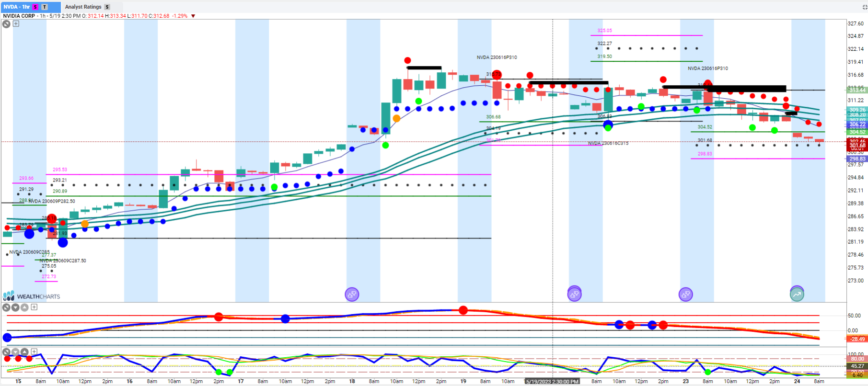868x386 pixels.
Task: Click the NVDA 230609C285 option label
Action: tap(29, 252)
